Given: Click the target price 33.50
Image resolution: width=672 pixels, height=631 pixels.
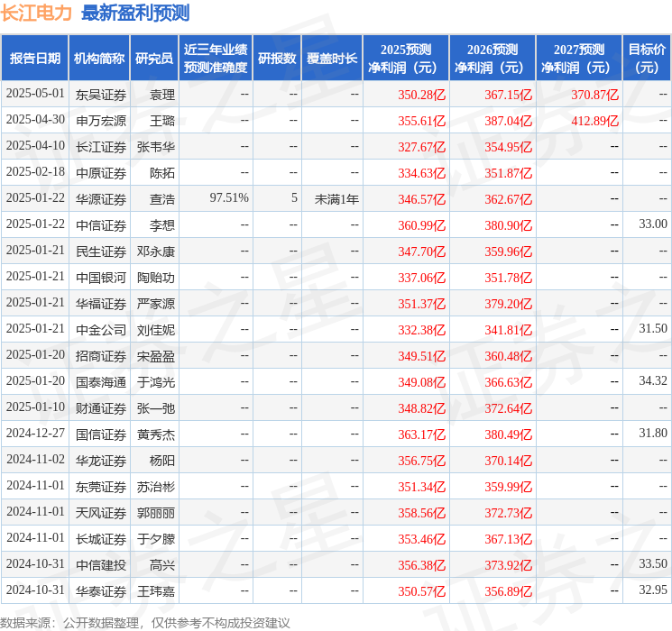Looking at the screenshot, I should click(x=653, y=563).
